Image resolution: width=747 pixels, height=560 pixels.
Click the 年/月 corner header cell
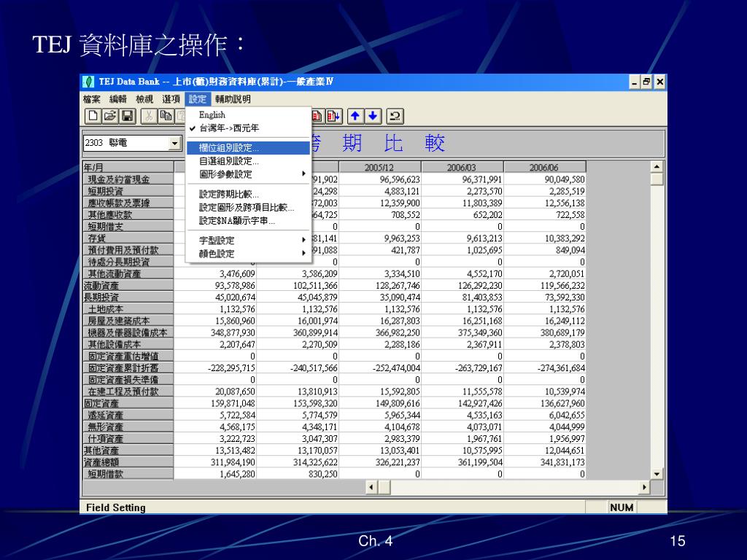tap(128, 167)
